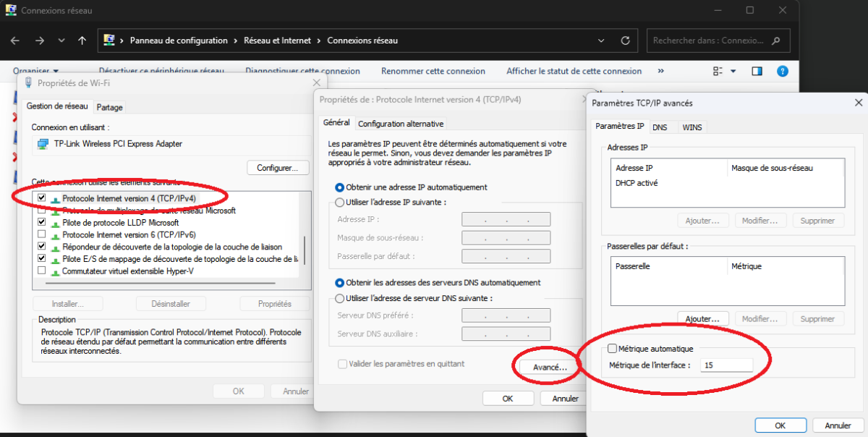Image resolution: width=868 pixels, height=437 pixels.
Task: Click Renommer cette connexion
Action: pos(433,71)
